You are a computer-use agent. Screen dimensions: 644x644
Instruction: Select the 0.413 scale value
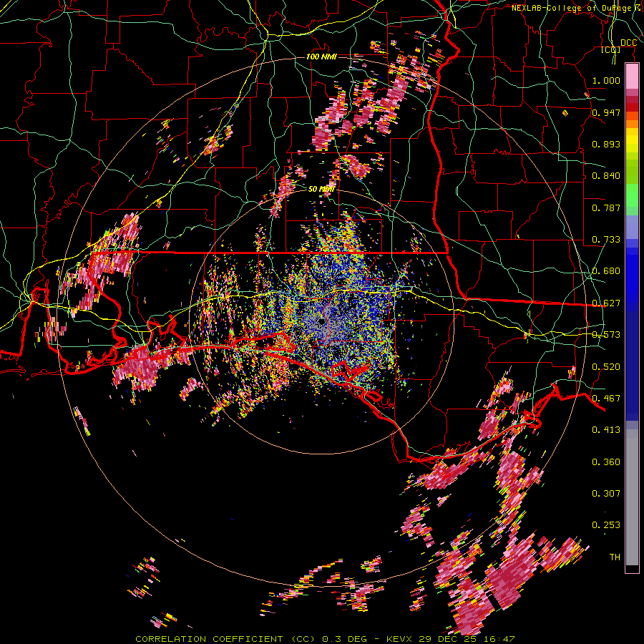(606, 430)
